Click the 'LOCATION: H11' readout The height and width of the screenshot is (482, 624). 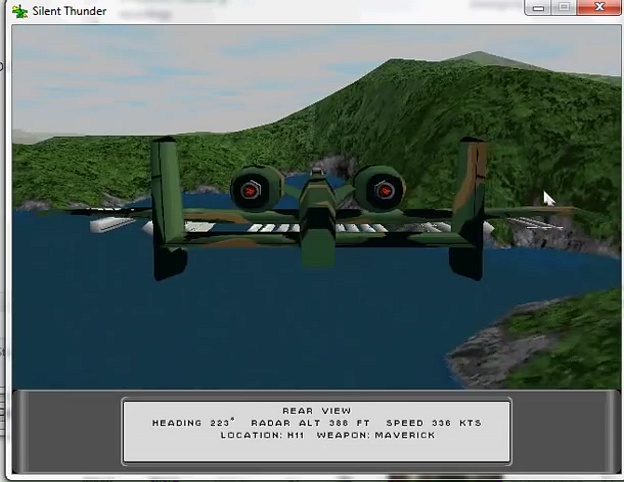[263, 435]
